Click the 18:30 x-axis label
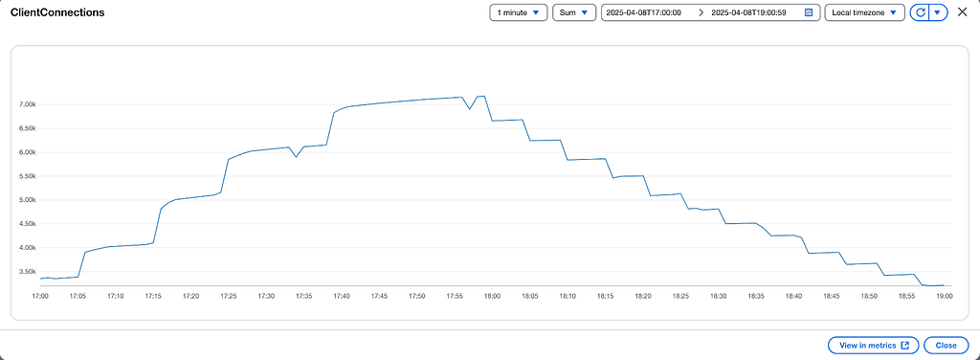Image resolution: width=980 pixels, height=360 pixels. click(x=718, y=296)
